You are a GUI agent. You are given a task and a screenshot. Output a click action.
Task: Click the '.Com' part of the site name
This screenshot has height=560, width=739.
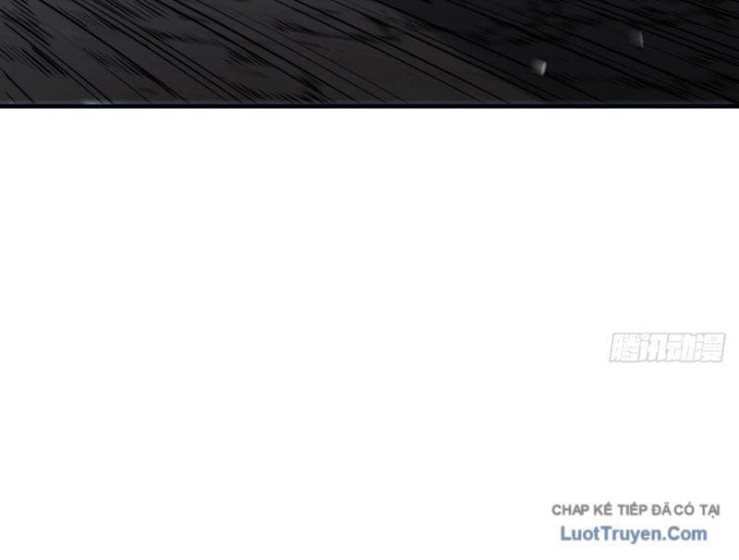pyautogui.click(x=684, y=533)
